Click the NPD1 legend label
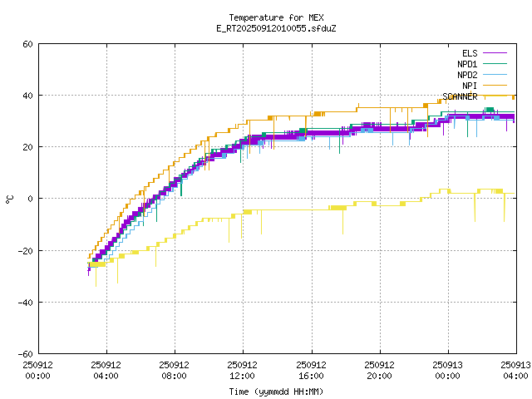 pyautogui.click(x=467, y=63)
